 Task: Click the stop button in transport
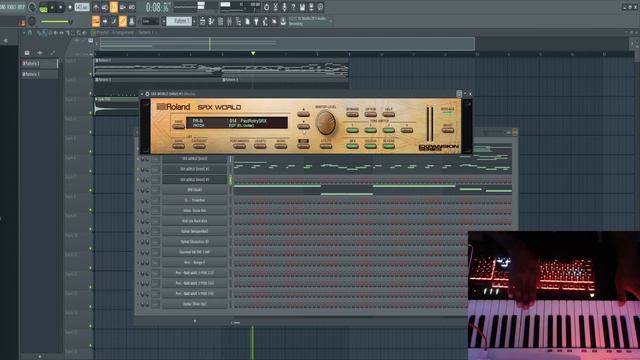tap(61, 7)
